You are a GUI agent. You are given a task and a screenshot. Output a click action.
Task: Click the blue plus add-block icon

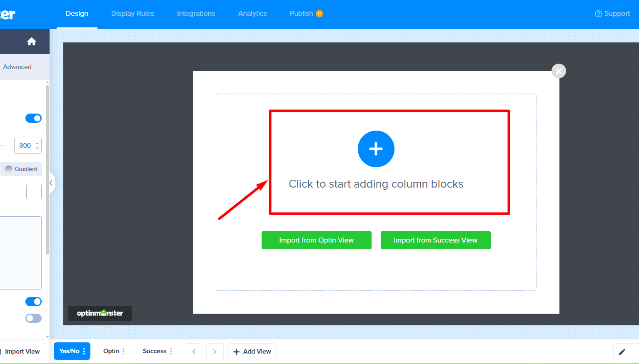[x=376, y=149]
